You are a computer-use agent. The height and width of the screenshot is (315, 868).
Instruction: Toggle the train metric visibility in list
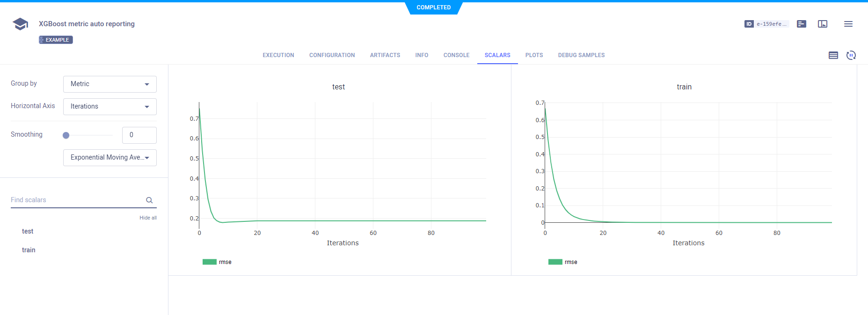29,250
